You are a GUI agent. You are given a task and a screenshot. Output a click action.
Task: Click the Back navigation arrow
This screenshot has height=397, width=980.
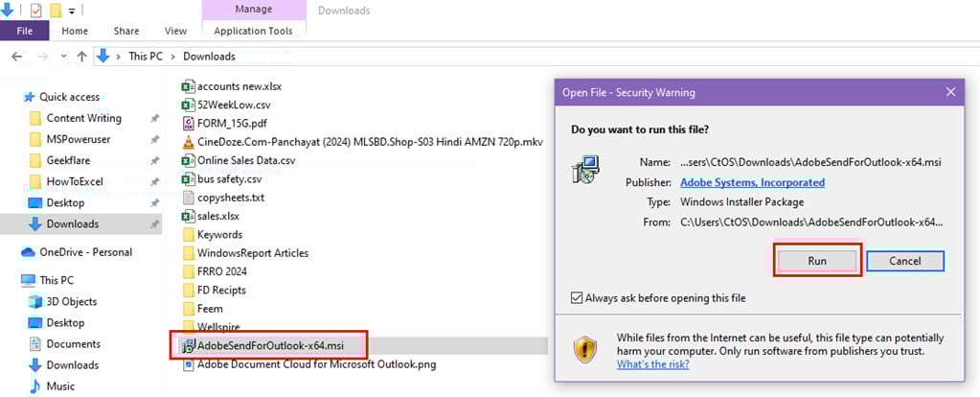(17, 57)
